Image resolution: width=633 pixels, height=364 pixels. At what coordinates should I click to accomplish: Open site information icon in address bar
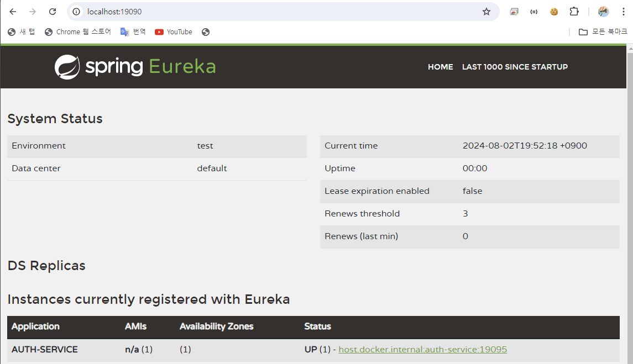(76, 12)
